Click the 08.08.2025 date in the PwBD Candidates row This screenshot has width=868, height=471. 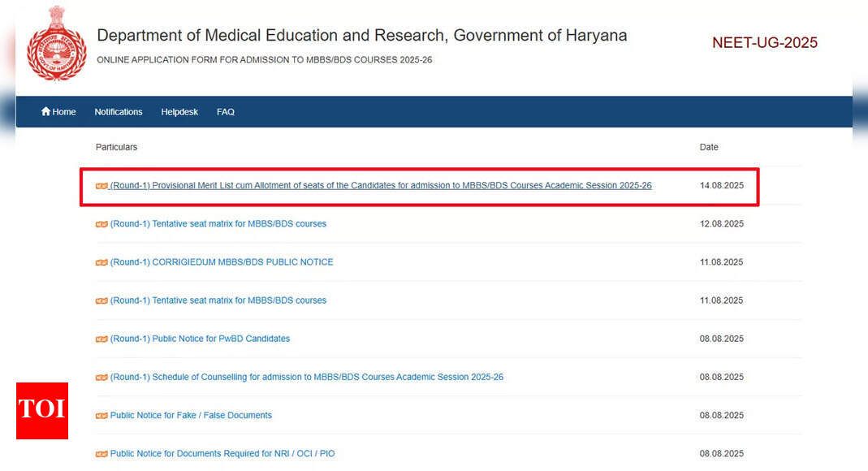tap(721, 338)
